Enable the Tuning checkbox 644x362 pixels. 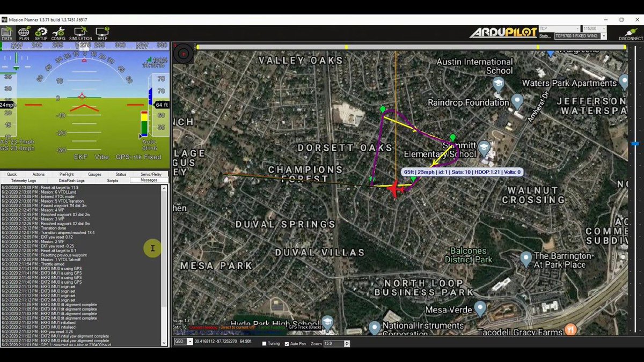point(265,343)
